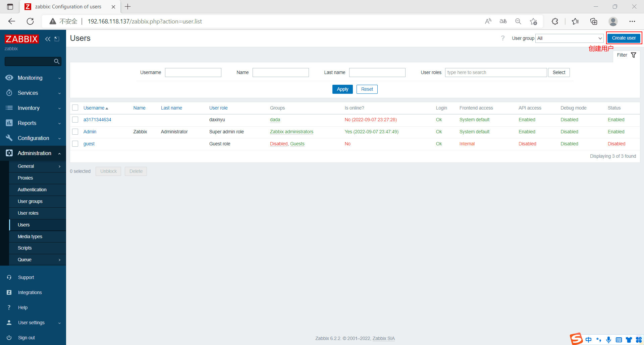Click the Apply filter button
644x345 pixels.
[342, 89]
